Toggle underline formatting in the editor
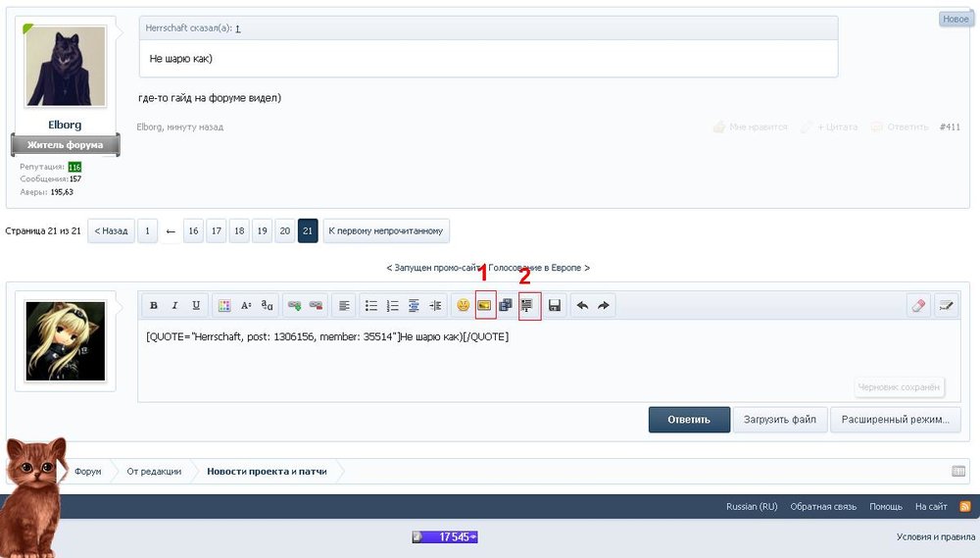This screenshot has width=980, height=558. 196,306
